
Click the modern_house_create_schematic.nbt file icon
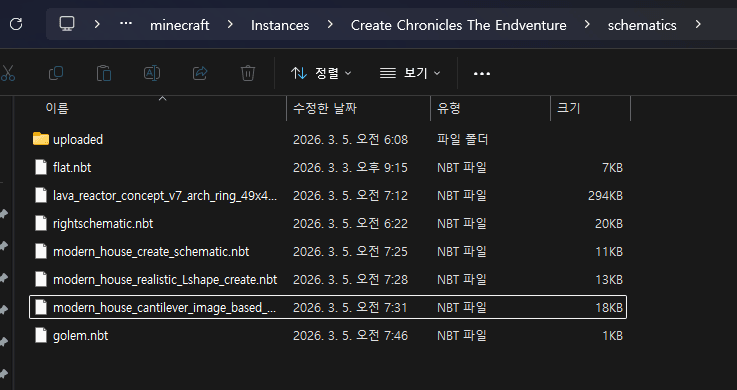click(41, 251)
